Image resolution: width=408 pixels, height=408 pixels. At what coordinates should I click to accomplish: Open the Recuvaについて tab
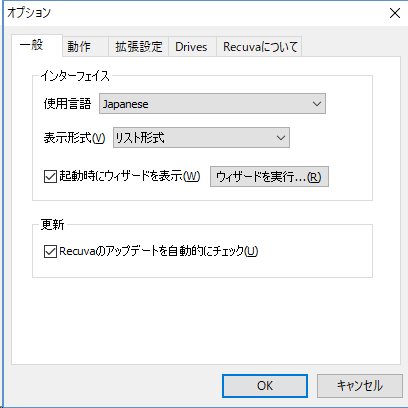[259, 46]
